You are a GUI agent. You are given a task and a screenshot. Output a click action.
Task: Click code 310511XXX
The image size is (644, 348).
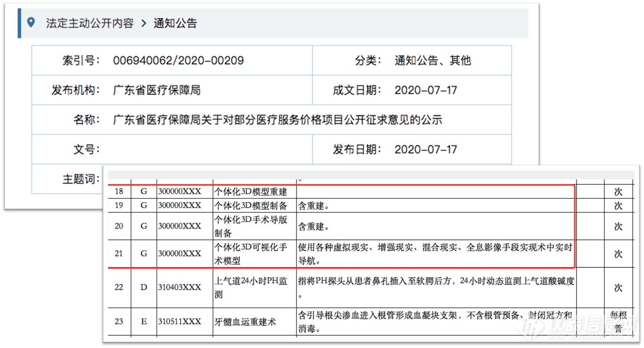click(180, 321)
